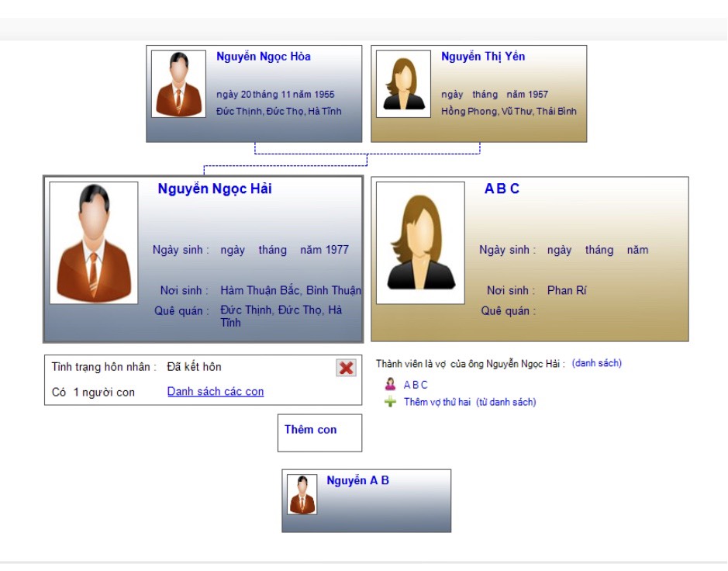Click the green plus add-wife icon
The width and height of the screenshot is (728, 571).
390,402
